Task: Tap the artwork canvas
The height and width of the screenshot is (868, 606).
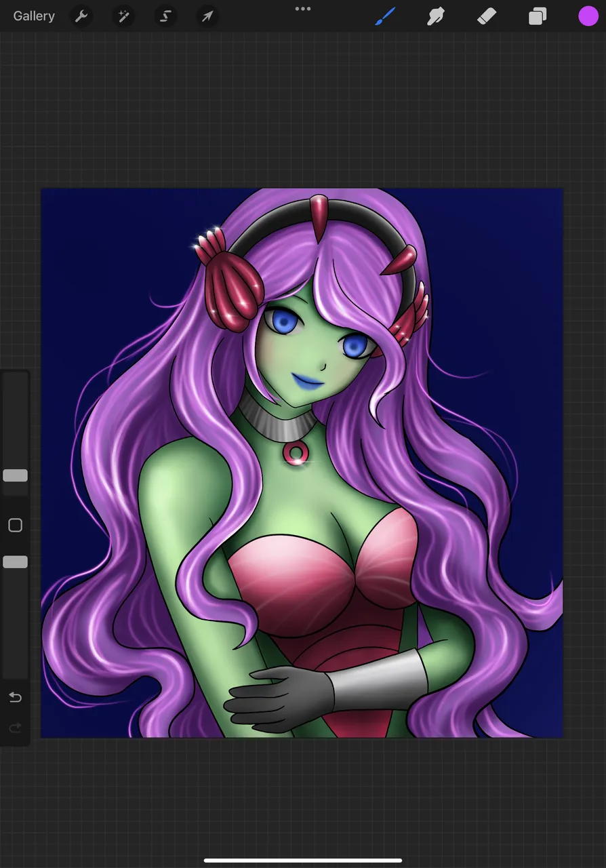Action: click(302, 463)
